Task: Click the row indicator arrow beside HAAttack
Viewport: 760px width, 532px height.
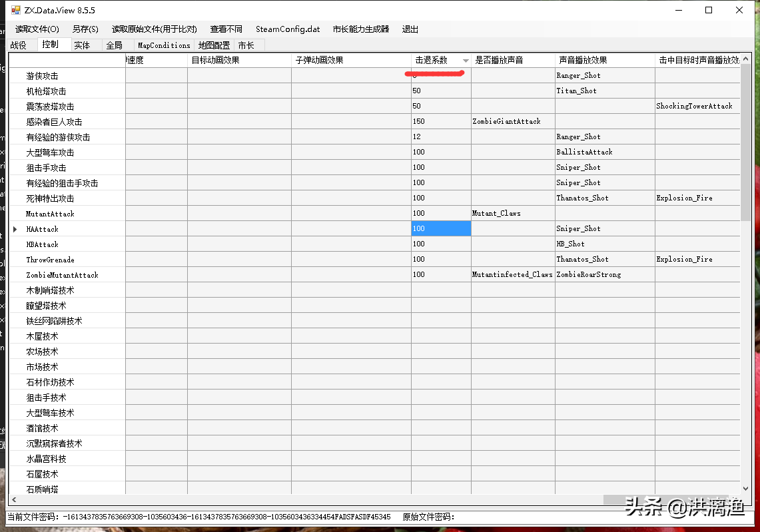Action: 15,229
